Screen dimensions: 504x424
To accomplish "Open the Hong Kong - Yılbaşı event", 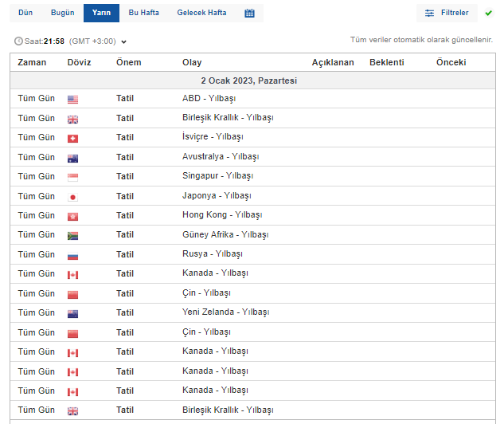I will (222, 215).
